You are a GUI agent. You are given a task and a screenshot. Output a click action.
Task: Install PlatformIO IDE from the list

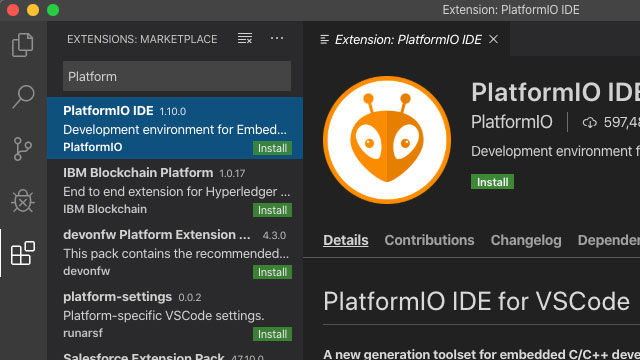point(272,148)
